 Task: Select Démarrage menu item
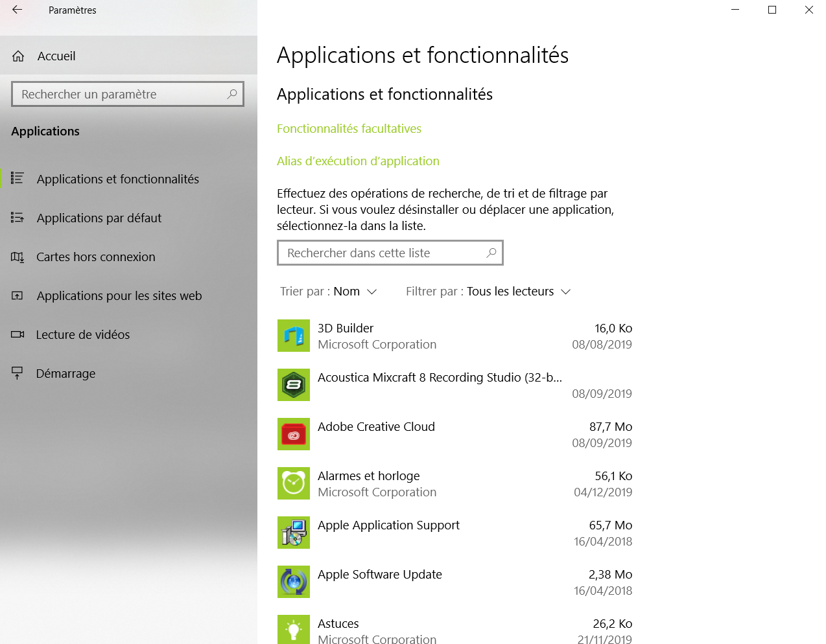(x=65, y=373)
